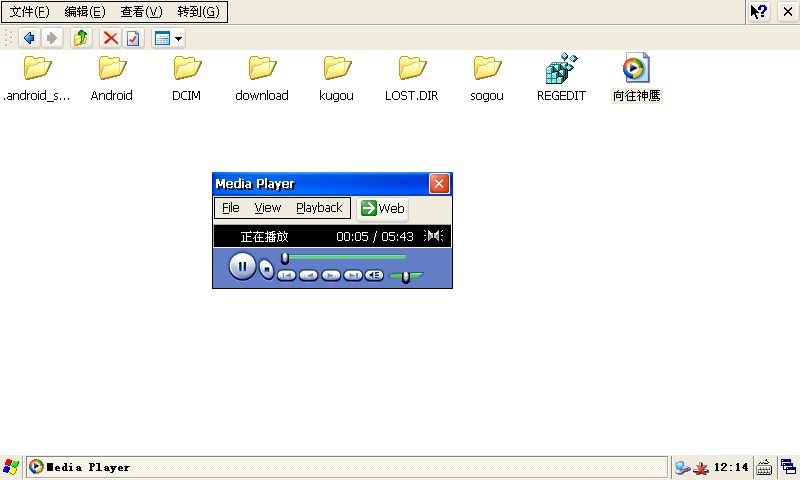
Task: Close the Media Player window
Action: pyautogui.click(x=439, y=184)
